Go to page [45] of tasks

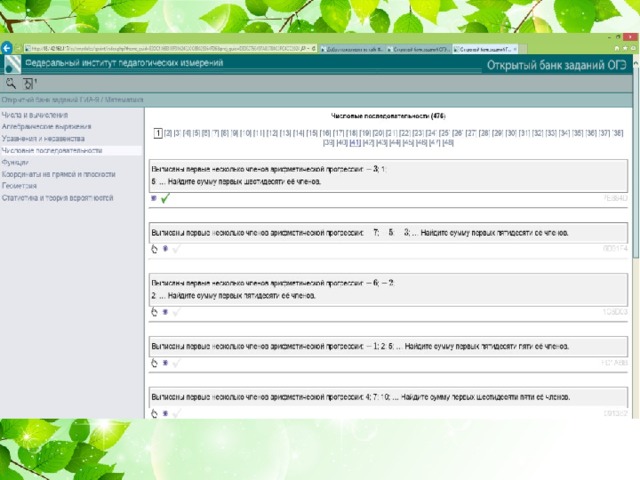pyautogui.click(x=408, y=143)
